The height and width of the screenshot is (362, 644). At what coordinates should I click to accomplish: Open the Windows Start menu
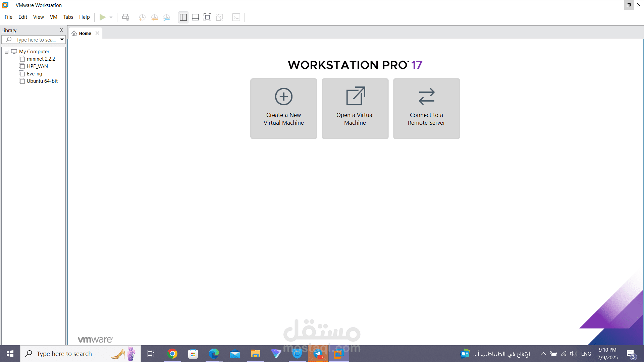pyautogui.click(x=10, y=354)
